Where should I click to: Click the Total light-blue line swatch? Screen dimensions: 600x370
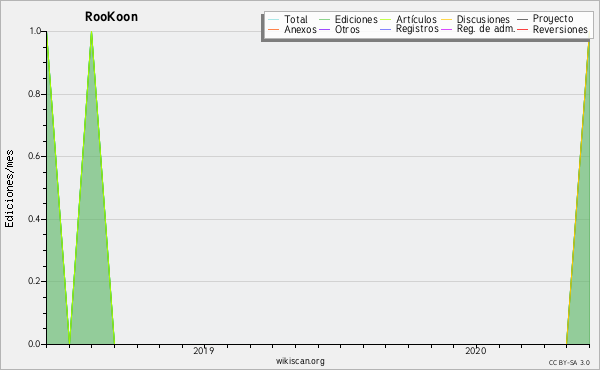click(274, 20)
